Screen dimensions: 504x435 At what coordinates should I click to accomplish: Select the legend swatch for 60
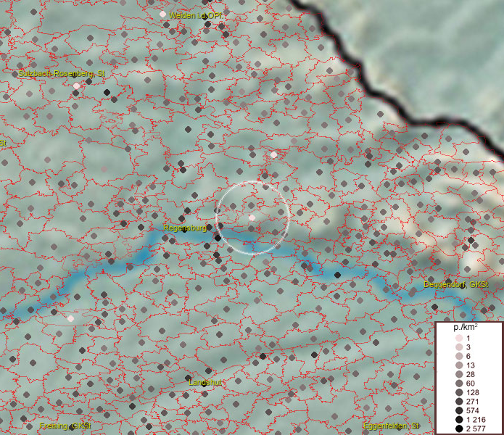click(x=459, y=384)
